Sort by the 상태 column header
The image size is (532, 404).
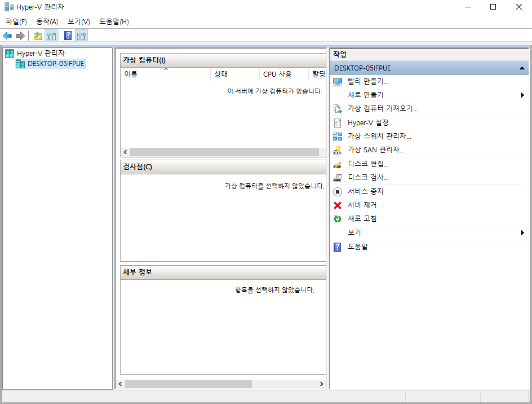[221, 74]
